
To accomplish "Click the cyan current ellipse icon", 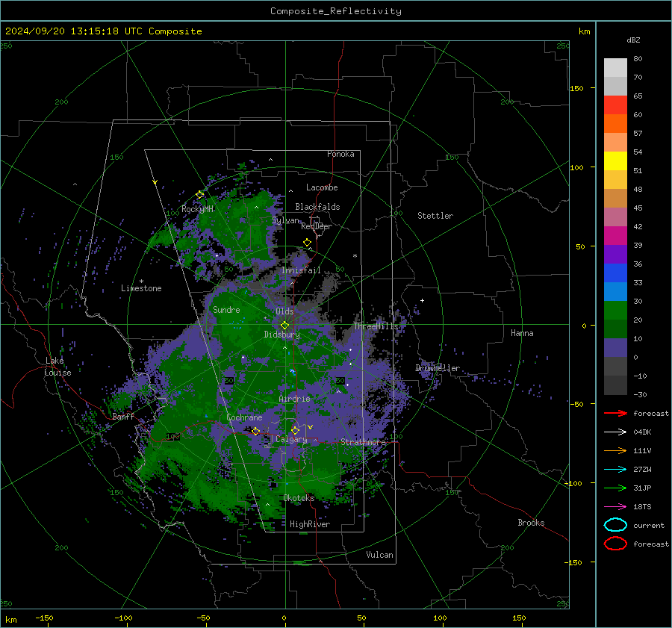I will point(615,525).
